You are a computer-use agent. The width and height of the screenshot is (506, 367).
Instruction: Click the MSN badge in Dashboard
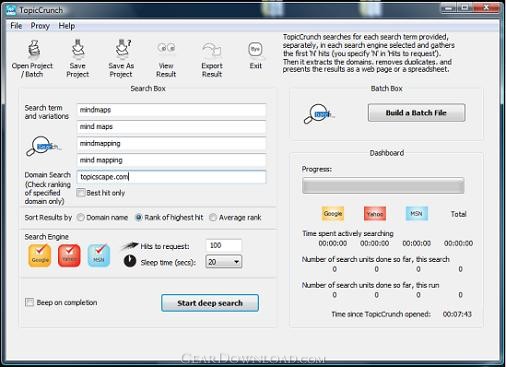click(x=417, y=214)
